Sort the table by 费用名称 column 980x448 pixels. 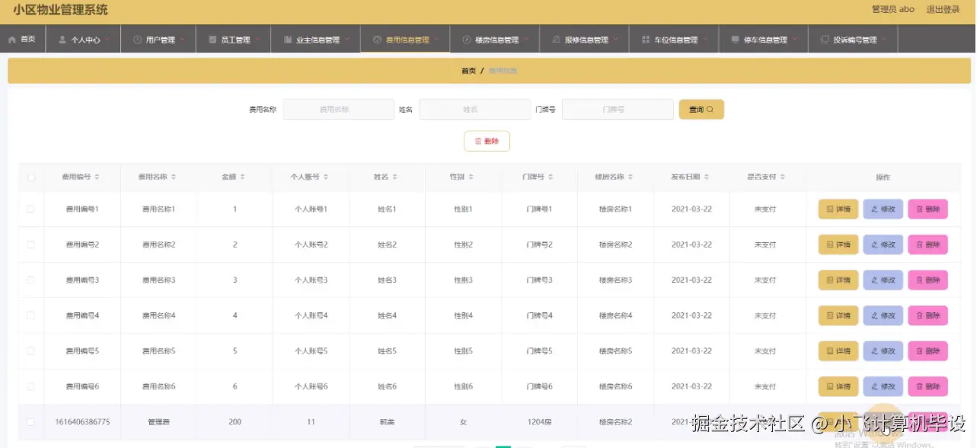tap(174, 177)
